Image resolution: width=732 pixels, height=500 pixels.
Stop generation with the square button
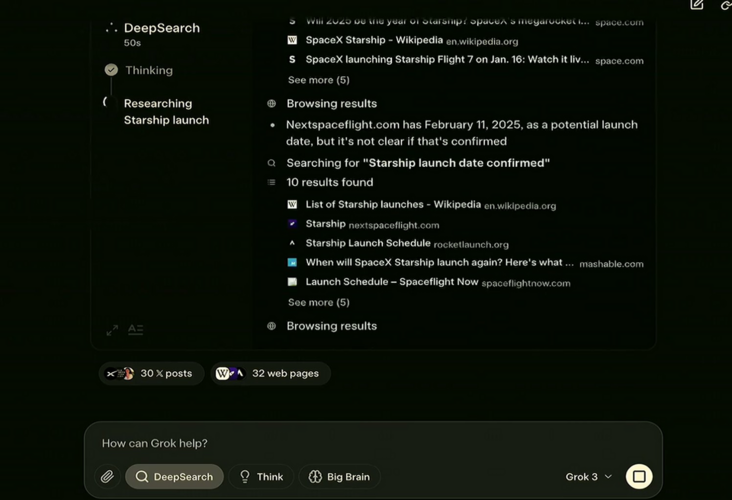pyautogui.click(x=639, y=477)
